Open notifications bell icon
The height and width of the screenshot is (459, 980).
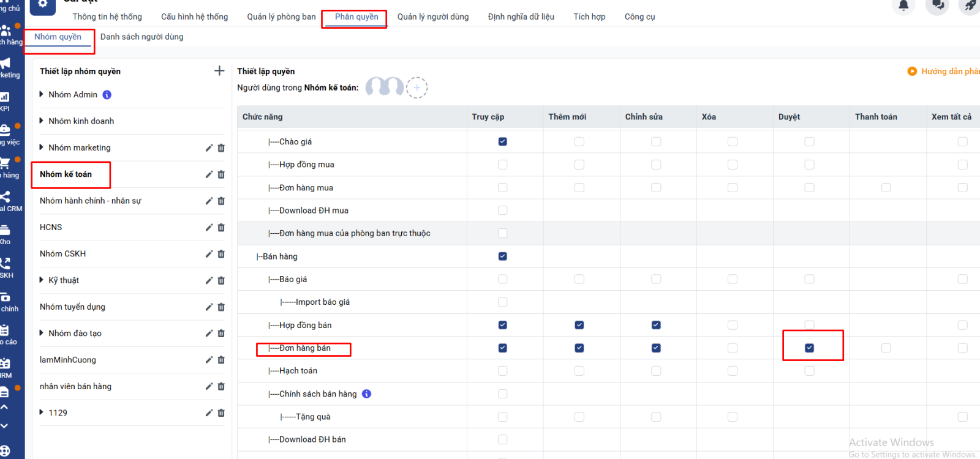click(x=903, y=6)
